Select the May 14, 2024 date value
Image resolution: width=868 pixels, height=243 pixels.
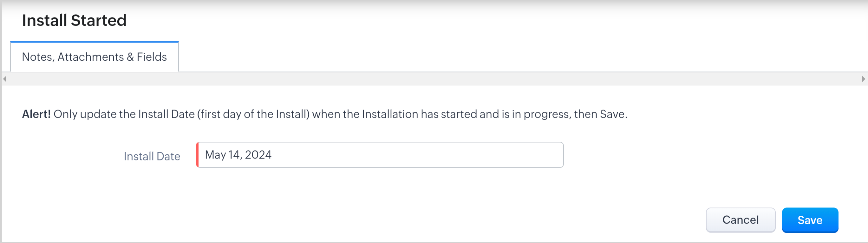[x=238, y=155]
